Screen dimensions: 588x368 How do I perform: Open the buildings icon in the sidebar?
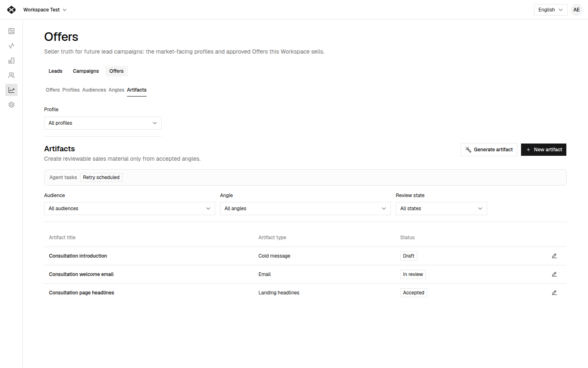11,61
